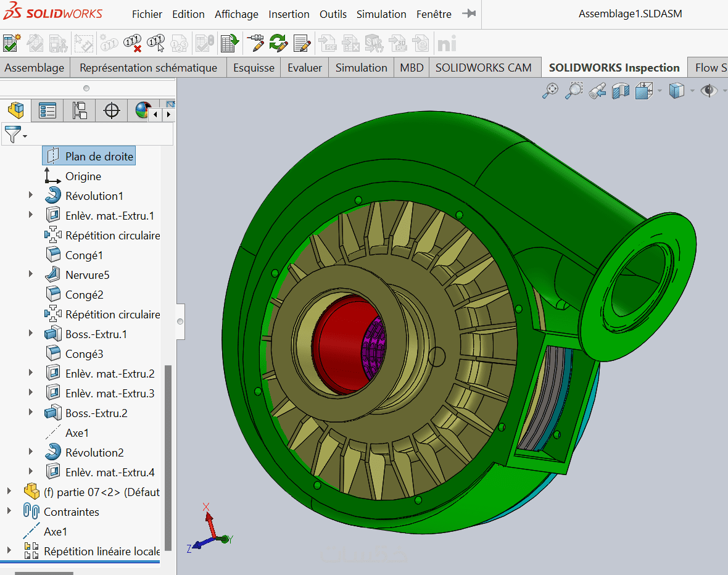Open the Outils menu
Viewport: 728px width, 575px height.
tap(333, 14)
